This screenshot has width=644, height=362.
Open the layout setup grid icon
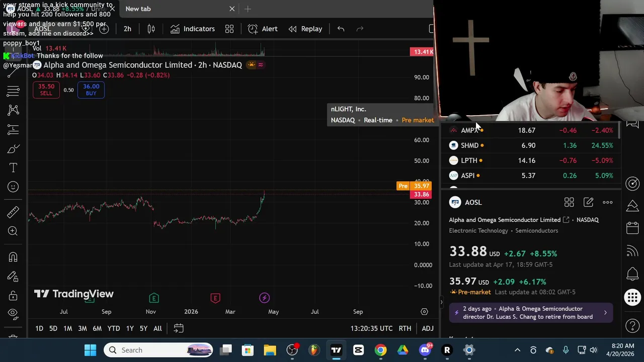(x=229, y=29)
